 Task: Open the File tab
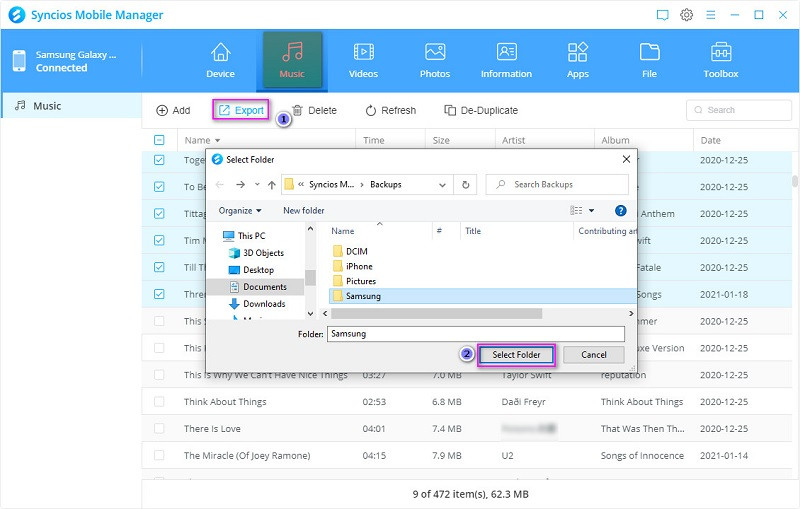649,60
